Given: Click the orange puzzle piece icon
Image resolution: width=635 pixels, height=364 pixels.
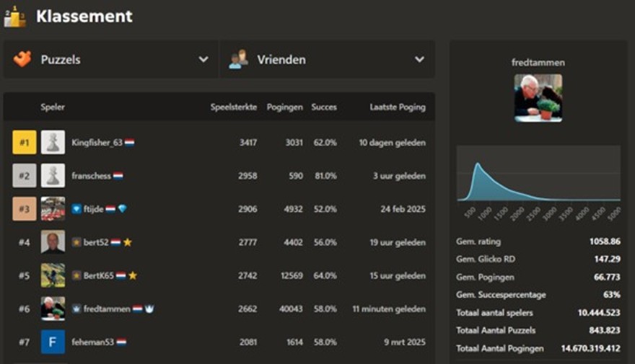Looking at the screenshot, I should 22,59.
